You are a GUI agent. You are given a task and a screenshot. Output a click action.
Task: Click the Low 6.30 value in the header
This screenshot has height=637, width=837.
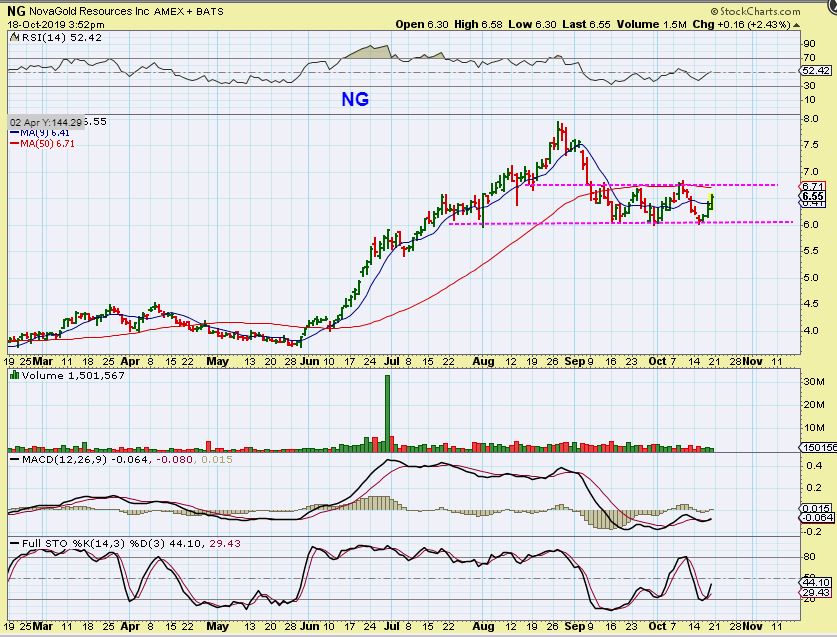point(532,25)
